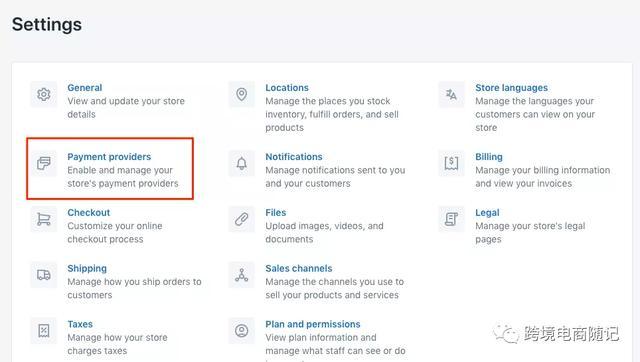Click 'Manage notifications sent to you' description
The width and height of the screenshot is (640, 362).
click(x=335, y=177)
